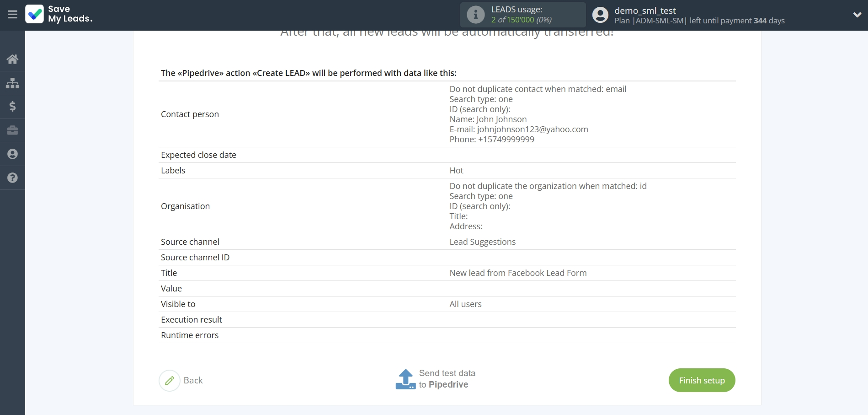Click the Send test data upload icon
The image size is (868, 415).
click(x=405, y=379)
